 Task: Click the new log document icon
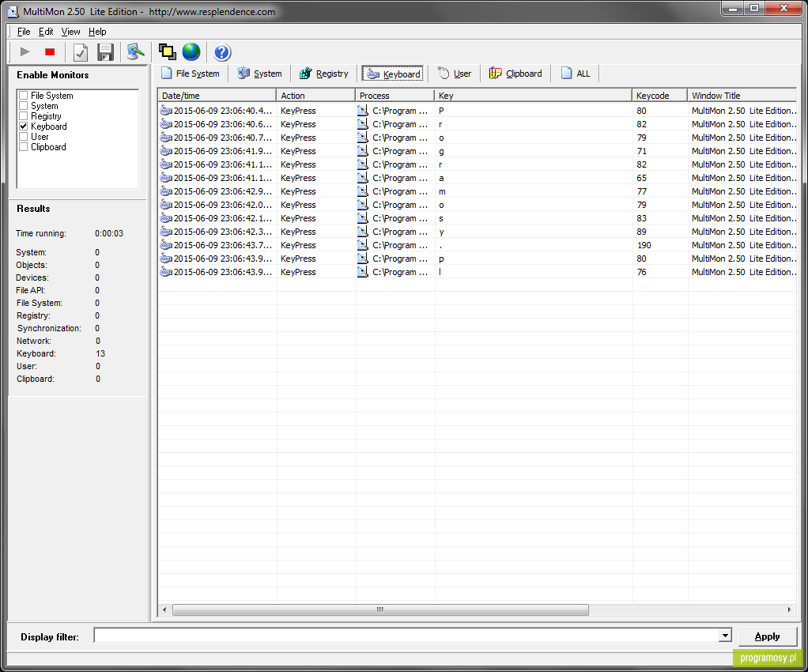click(81, 52)
